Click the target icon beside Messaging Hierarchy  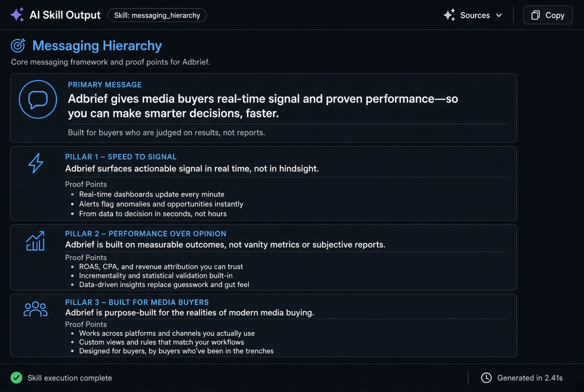tap(18, 45)
